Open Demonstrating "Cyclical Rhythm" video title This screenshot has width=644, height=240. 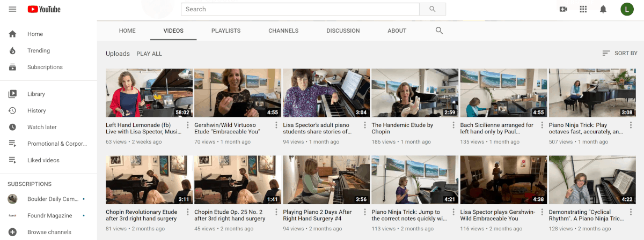click(585, 215)
